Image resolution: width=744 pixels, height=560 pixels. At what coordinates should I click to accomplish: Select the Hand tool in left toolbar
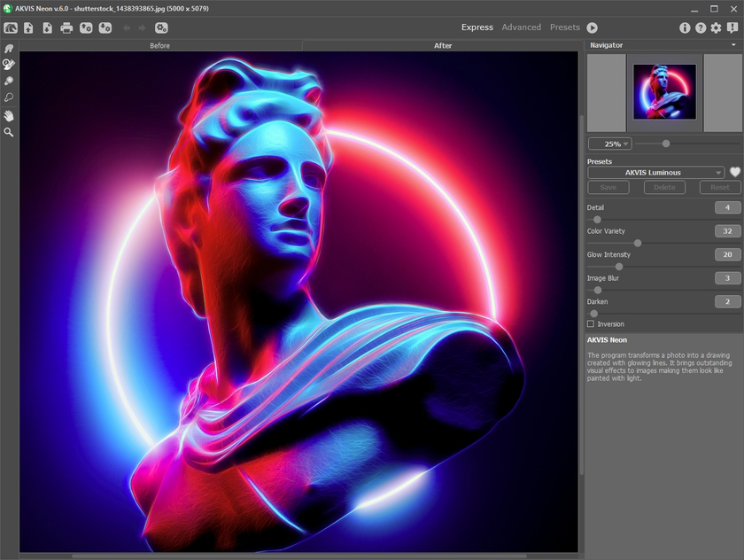click(x=9, y=116)
